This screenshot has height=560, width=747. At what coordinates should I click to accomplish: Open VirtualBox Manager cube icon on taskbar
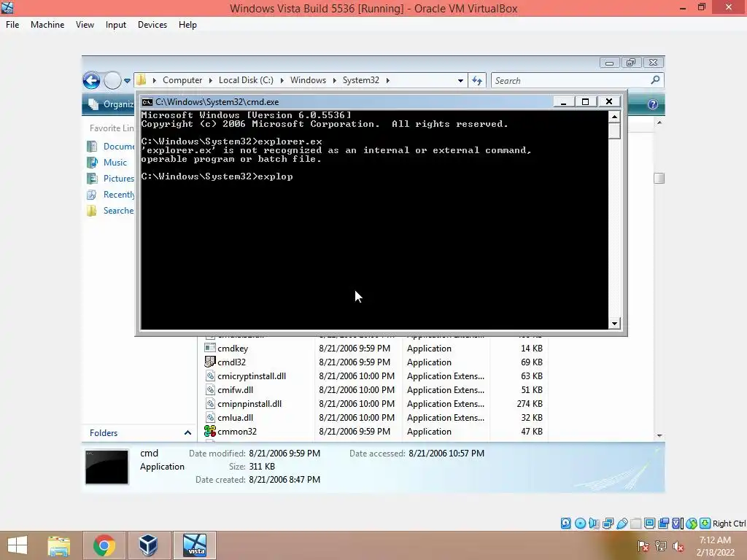tap(148, 545)
